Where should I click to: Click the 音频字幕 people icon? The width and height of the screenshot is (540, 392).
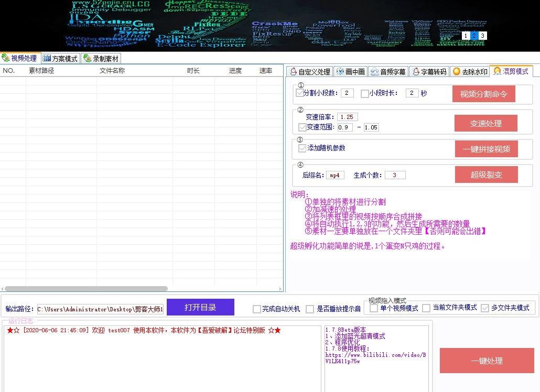[x=374, y=71]
